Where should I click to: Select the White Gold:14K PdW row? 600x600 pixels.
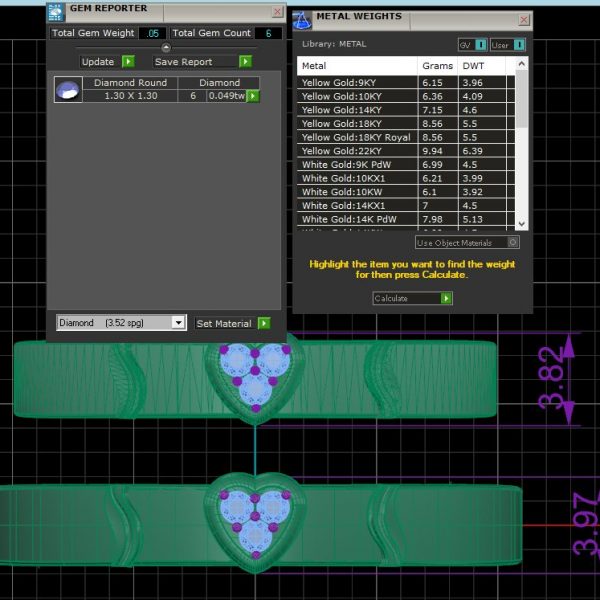(x=406, y=219)
